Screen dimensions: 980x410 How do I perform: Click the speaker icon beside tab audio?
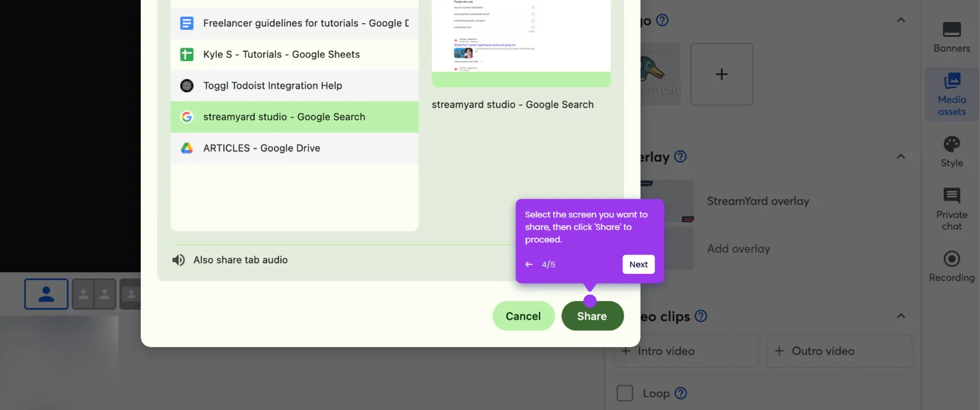pyautogui.click(x=178, y=260)
